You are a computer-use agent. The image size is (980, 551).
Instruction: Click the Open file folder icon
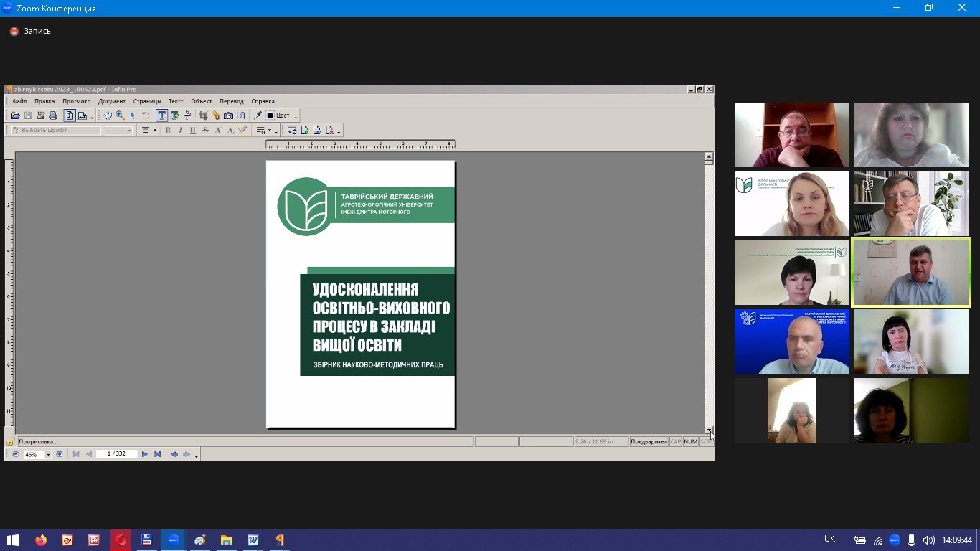(16, 116)
